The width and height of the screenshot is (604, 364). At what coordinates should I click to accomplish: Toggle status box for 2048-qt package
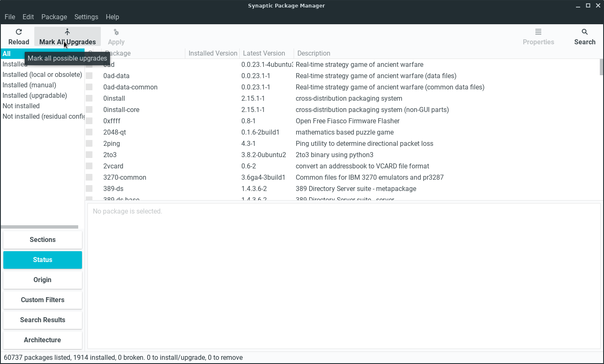pos(89,132)
